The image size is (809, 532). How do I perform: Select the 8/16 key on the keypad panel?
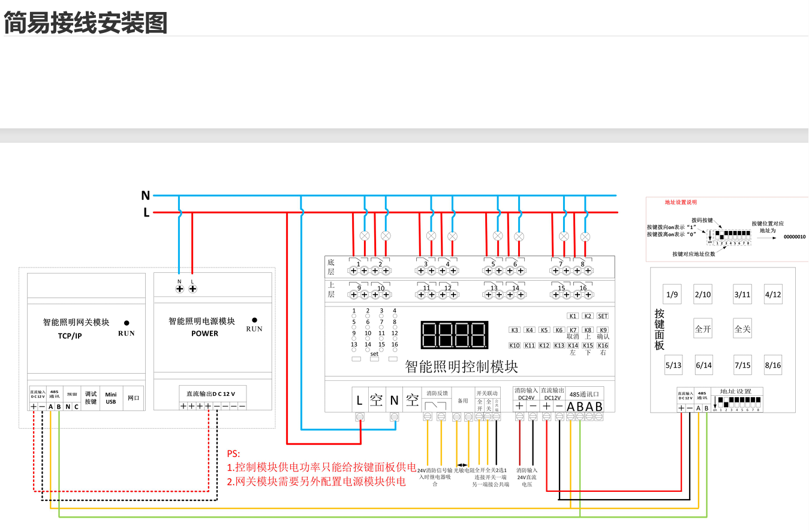pos(773,365)
